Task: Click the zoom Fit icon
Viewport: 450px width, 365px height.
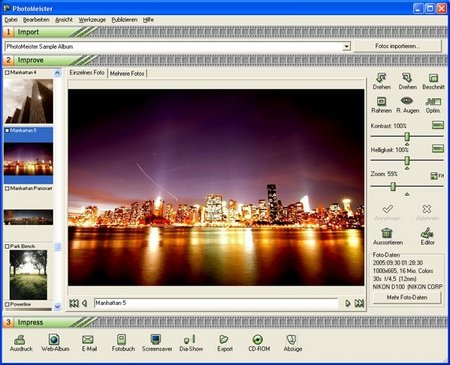Action: click(437, 175)
